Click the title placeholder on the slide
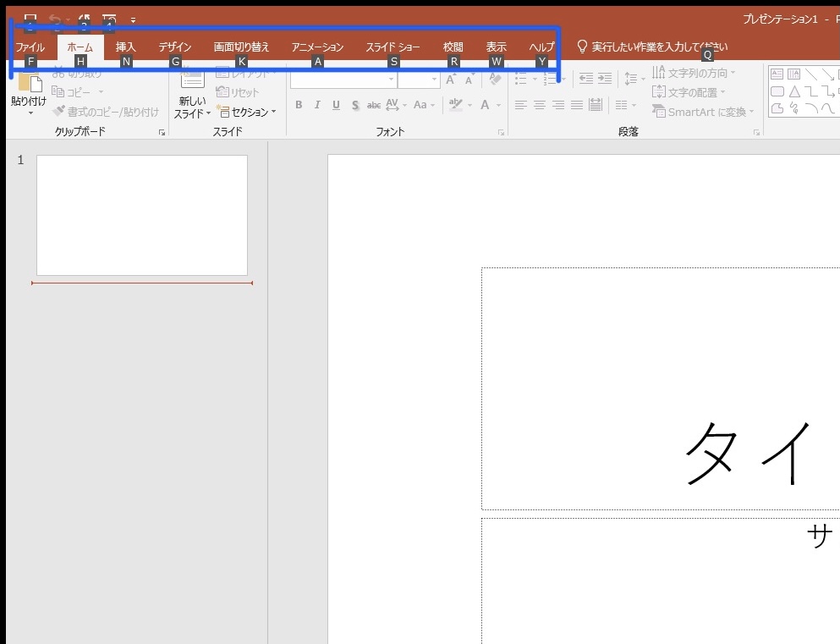The height and width of the screenshot is (644, 840). coord(661,388)
